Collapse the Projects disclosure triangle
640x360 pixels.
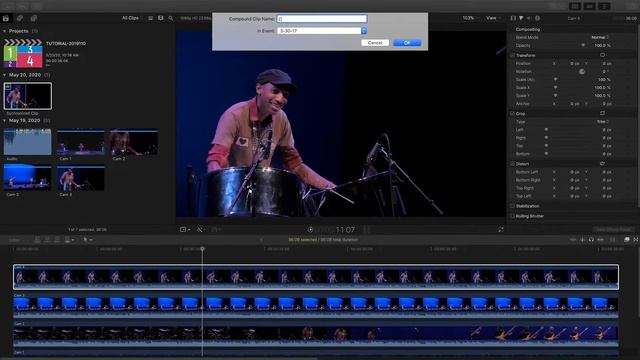coord(4,31)
